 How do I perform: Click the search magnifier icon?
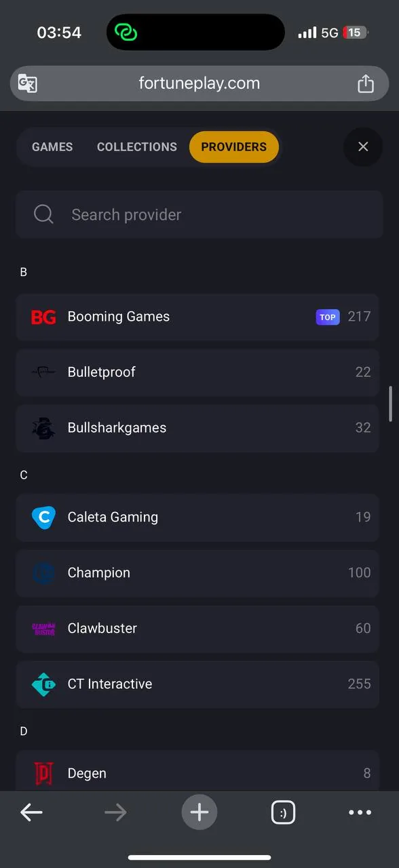[x=43, y=214]
